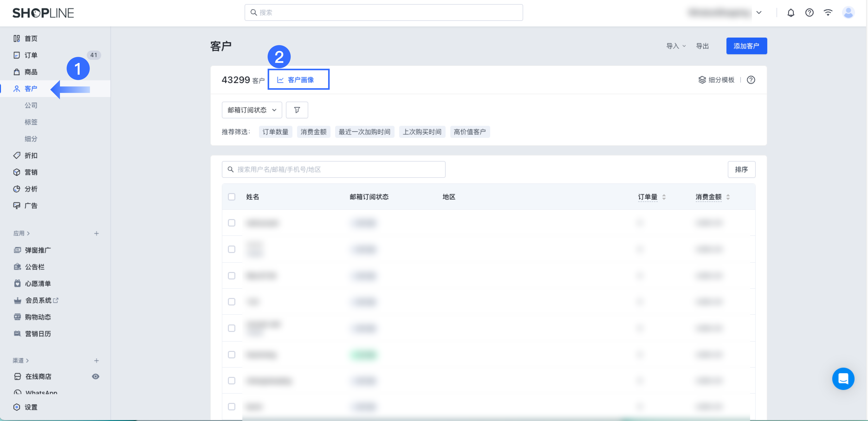Screen dimensions: 868x421
Task: Apply 最近一次加购时间 filter tag
Action: point(364,132)
